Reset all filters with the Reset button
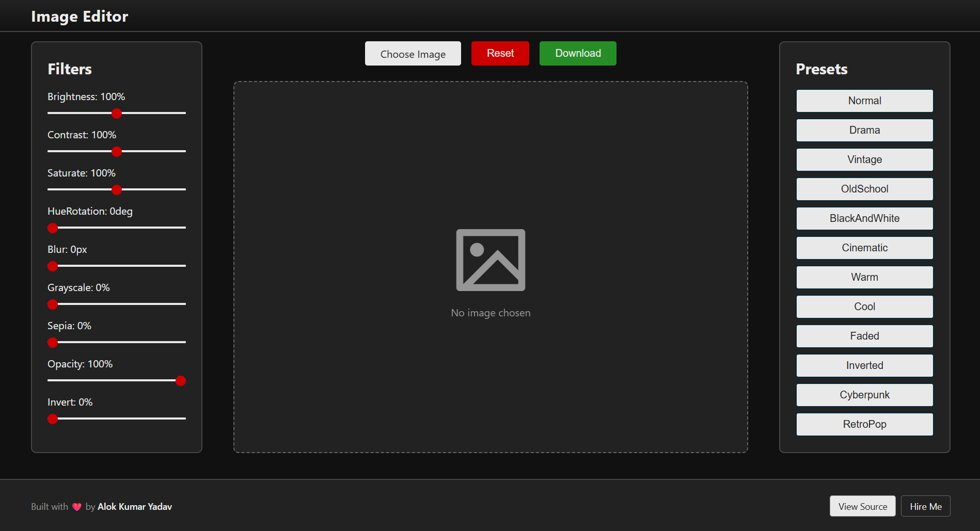Image resolution: width=980 pixels, height=531 pixels. pyautogui.click(x=500, y=53)
